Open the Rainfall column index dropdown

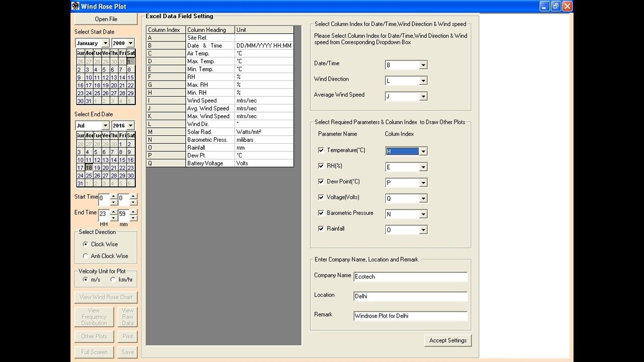pyautogui.click(x=423, y=230)
